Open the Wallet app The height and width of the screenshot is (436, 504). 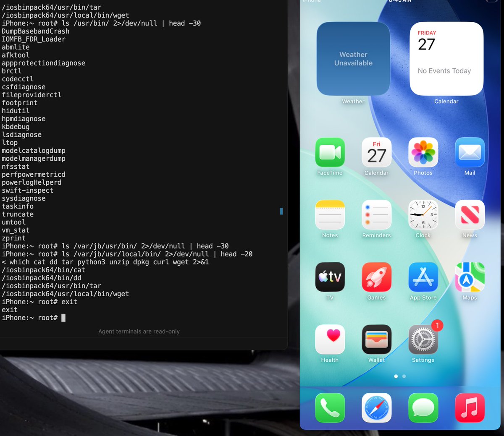coord(377,339)
